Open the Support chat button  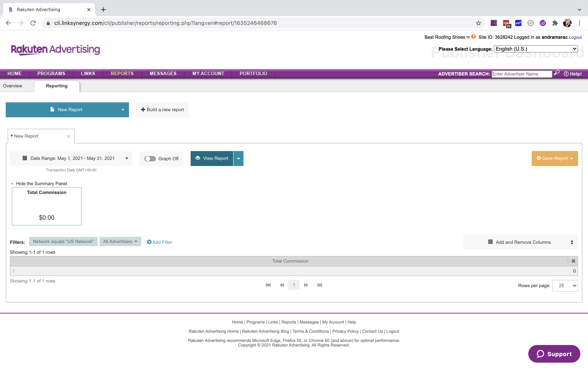(554, 354)
